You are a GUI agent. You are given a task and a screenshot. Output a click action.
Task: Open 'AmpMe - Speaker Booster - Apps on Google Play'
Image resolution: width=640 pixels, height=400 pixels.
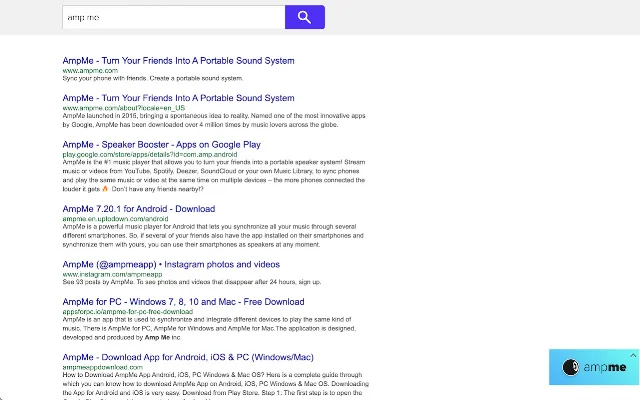coord(161,145)
